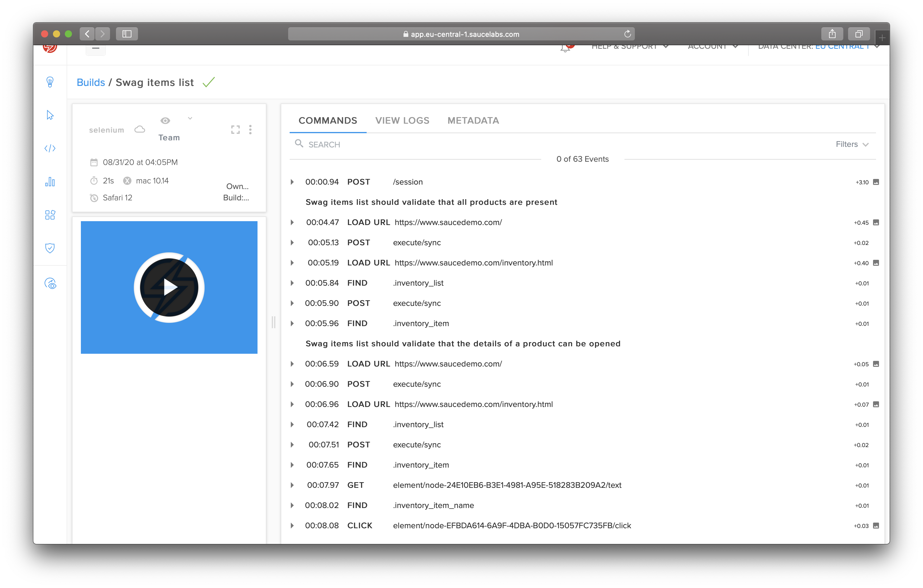Viewport: 923px width, 588px height.
Task: Expand the POST /session command row
Action: [x=292, y=182]
